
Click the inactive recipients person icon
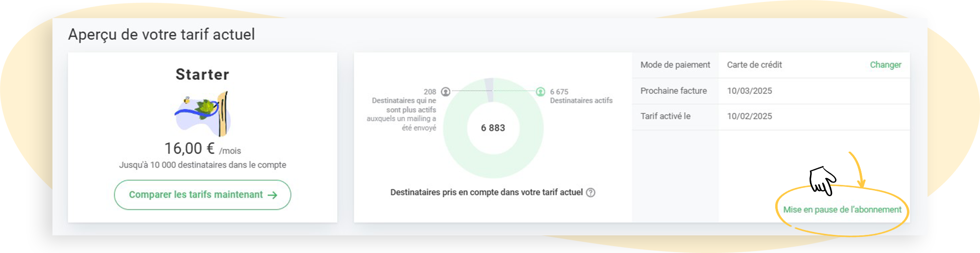445,92
